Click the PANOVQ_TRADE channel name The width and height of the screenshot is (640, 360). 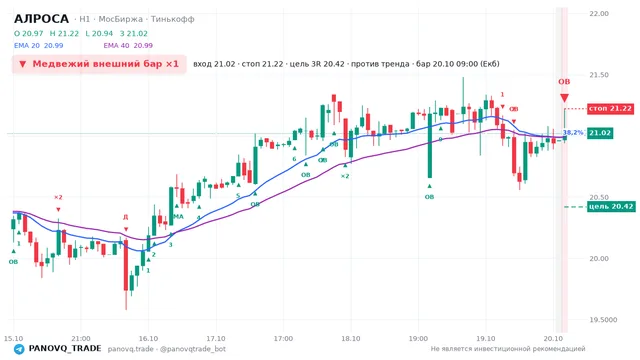(x=65, y=349)
